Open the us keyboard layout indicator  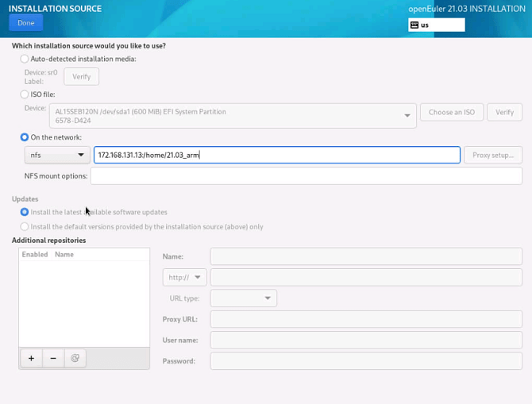437,25
